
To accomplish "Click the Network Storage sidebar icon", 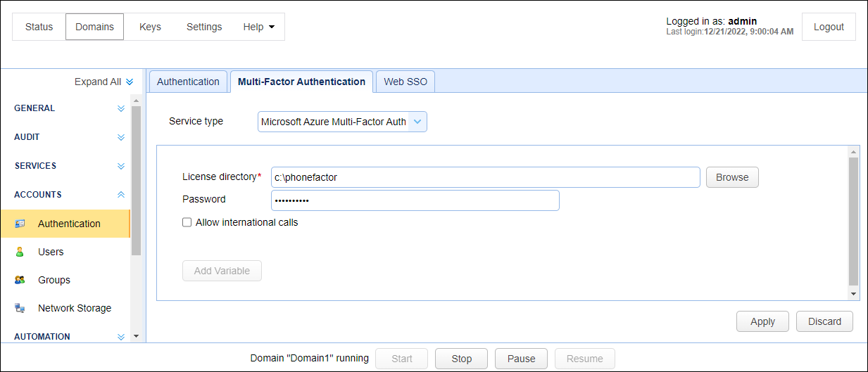I will 20,308.
